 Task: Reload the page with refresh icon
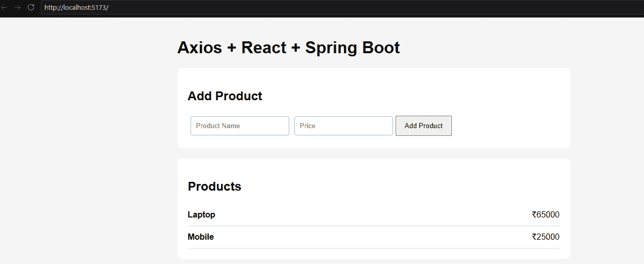[31, 8]
